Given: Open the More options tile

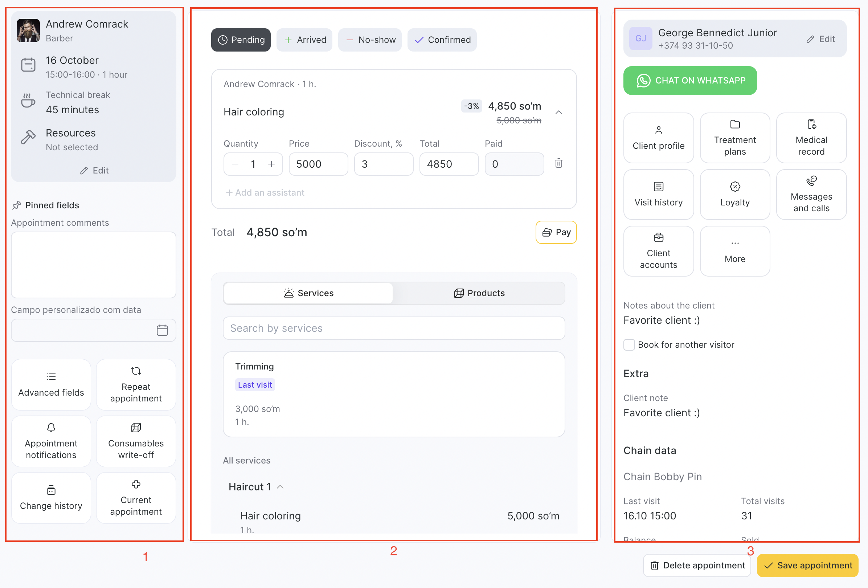Looking at the screenshot, I should click(x=735, y=252).
